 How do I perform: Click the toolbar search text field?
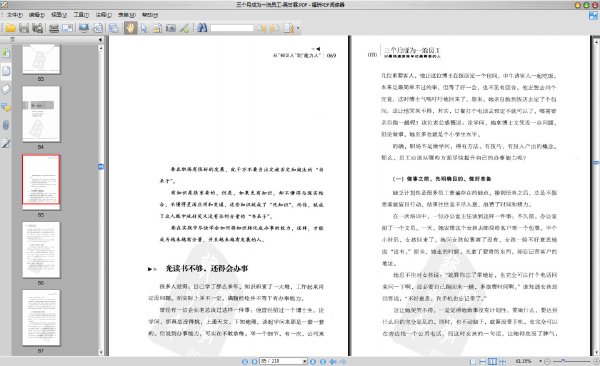click(232, 28)
